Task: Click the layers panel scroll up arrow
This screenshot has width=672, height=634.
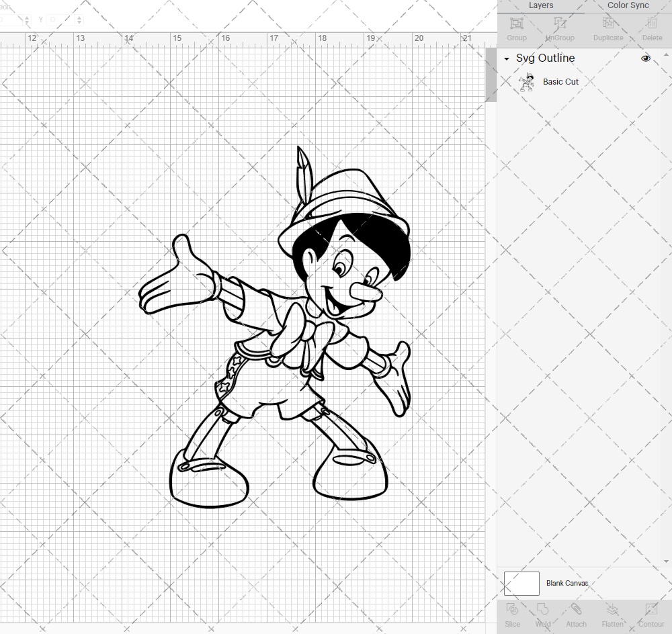Action: tap(666, 55)
